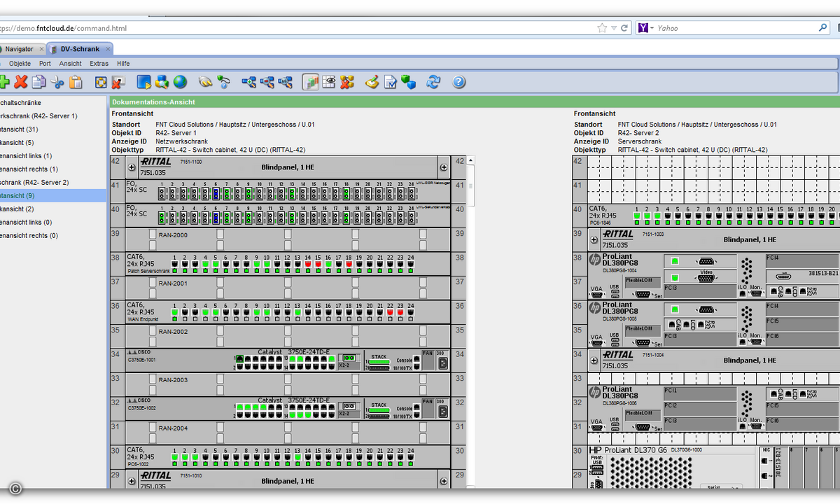Expand the plus on blind panel 7151-1004

pos(594,360)
